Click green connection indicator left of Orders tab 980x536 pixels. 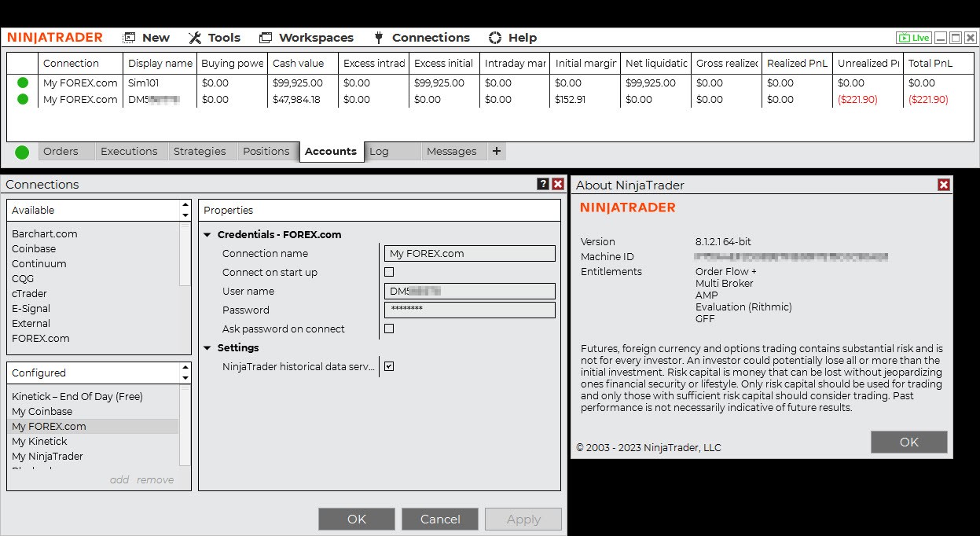(x=22, y=152)
